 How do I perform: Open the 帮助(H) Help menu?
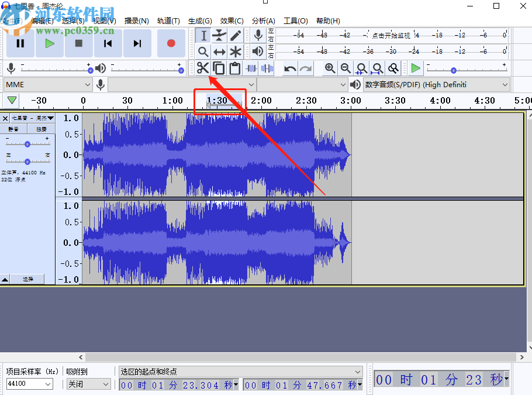[328, 21]
